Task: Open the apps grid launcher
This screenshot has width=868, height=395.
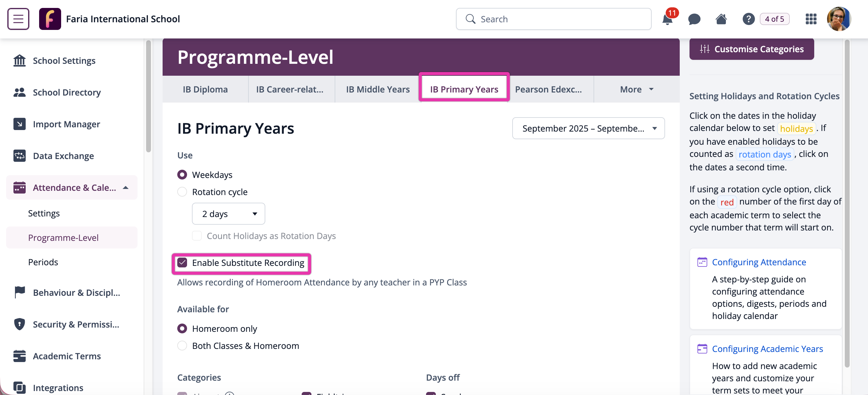Action: [811, 19]
